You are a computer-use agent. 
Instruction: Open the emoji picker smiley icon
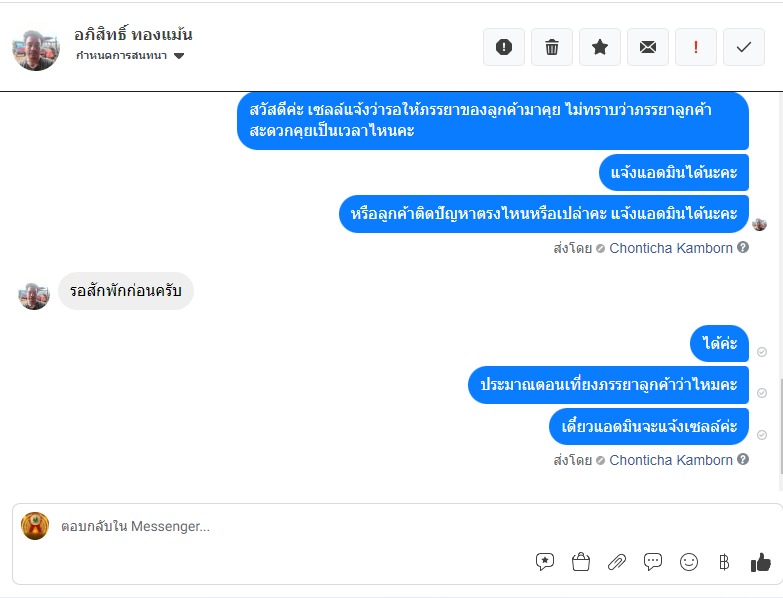tap(689, 562)
